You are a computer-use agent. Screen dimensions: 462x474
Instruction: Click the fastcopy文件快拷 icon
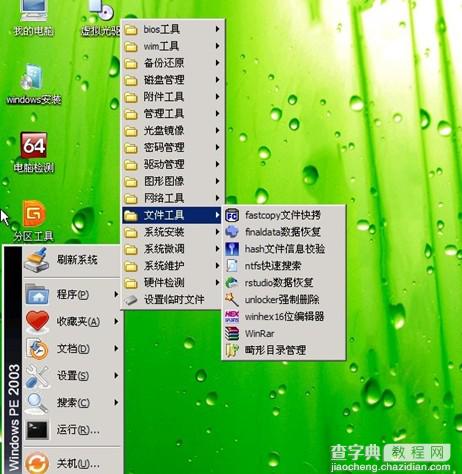tap(232, 215)
